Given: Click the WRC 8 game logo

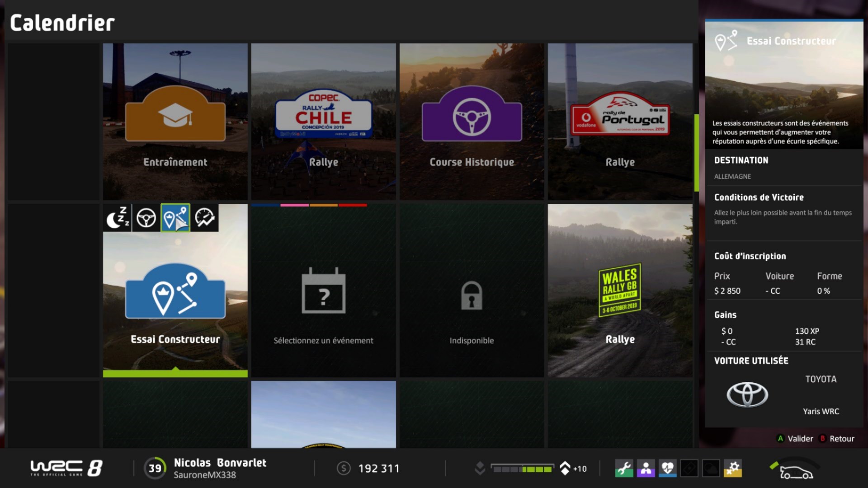Looking at the screenshot, I should tap(66, 468).
